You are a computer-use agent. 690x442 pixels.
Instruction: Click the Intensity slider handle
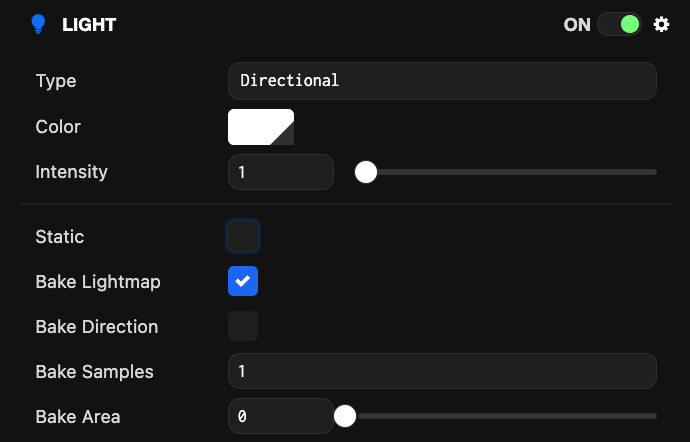point(366,172)
